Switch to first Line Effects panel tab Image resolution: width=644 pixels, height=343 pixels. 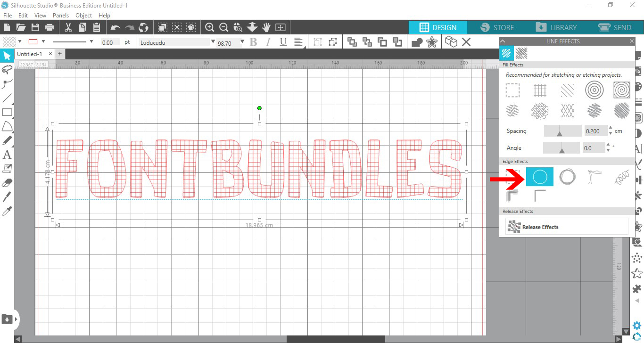point(506,53)
